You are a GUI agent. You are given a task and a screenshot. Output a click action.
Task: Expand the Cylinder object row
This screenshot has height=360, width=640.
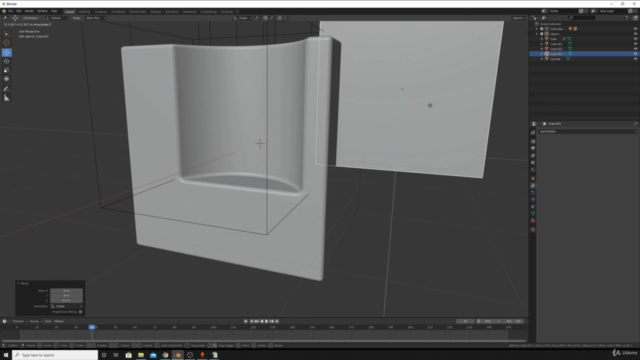tap(542, 59)
